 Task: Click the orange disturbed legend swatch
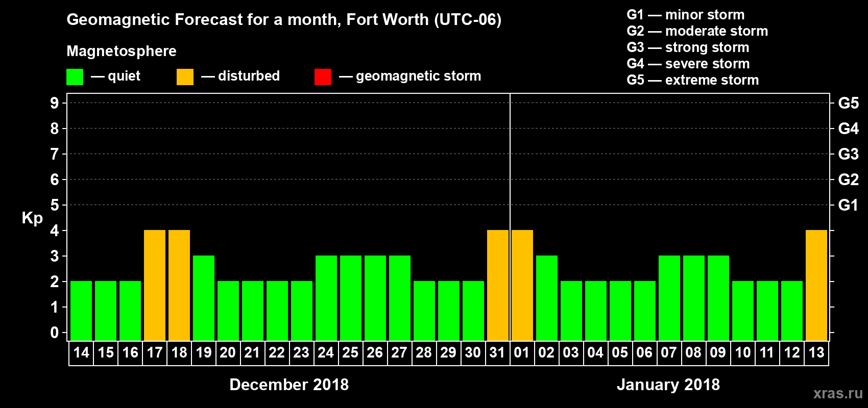(185, 77)
